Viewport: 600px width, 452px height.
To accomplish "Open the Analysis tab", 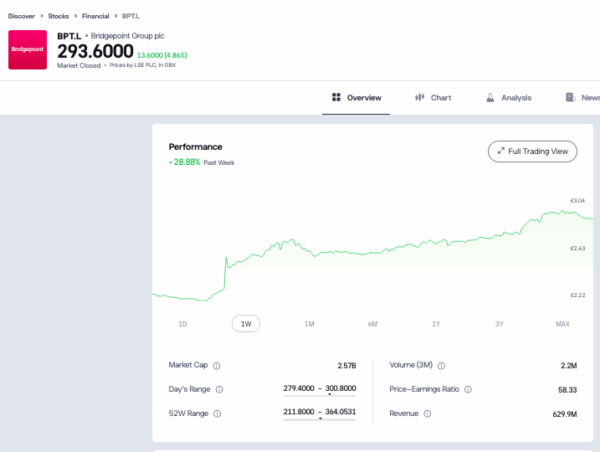I will tap(509, 98).
